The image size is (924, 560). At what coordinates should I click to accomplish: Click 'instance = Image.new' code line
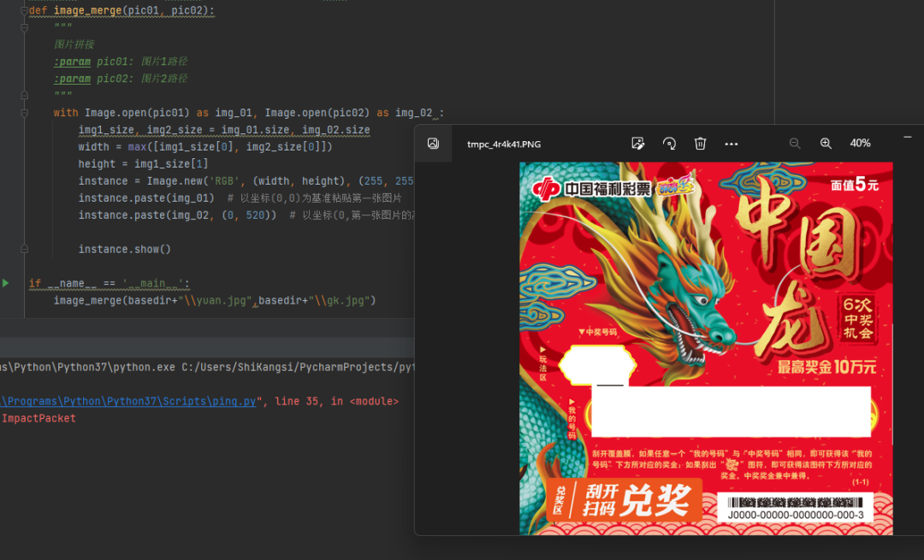tap(246, 180)
